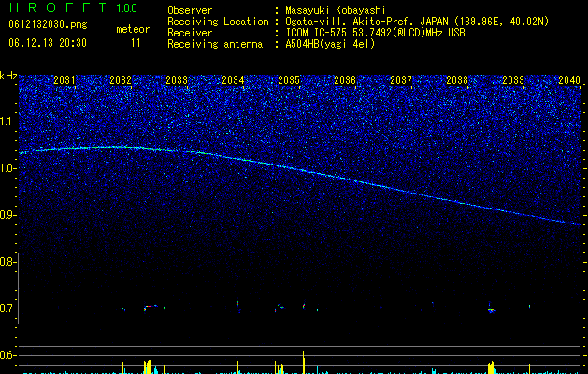Click the 2034 time marker label

point(233,80)
